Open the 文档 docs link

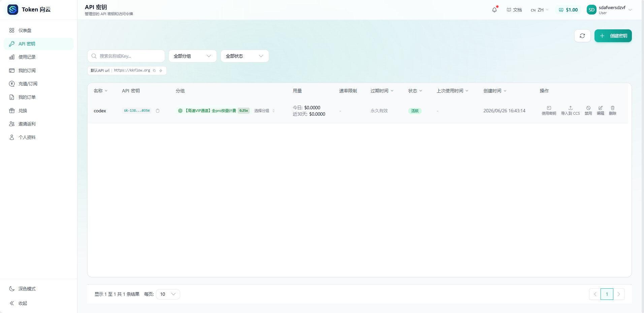pos(514,10)
